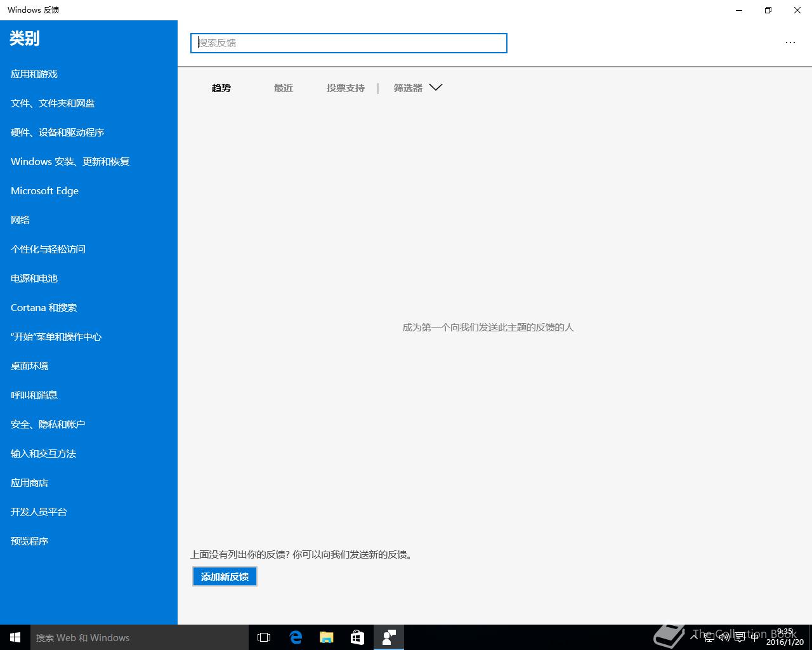812x650 pixels.
Task: Expand the 筛选器 filter dropdown
Action: pos(417,88)
